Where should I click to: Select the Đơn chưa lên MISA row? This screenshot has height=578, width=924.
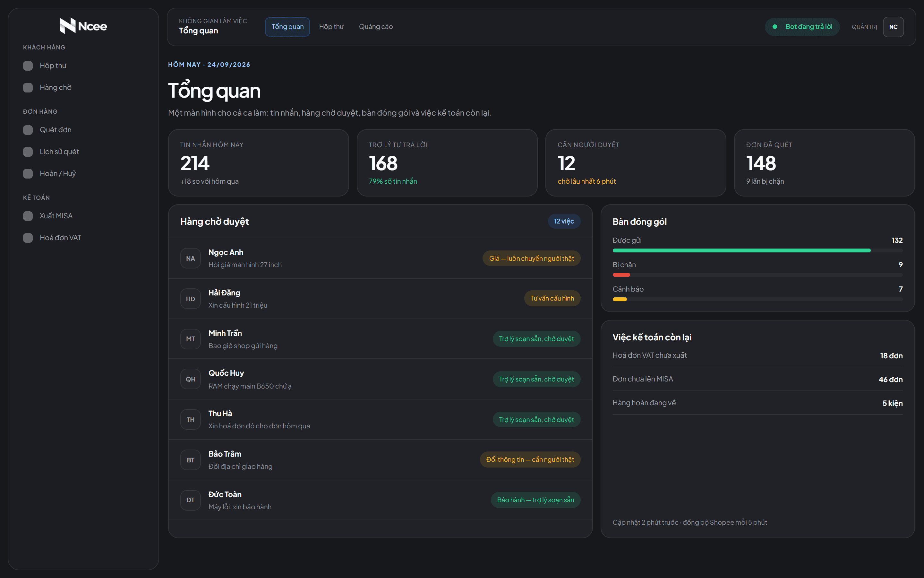(x=757, y=379)
